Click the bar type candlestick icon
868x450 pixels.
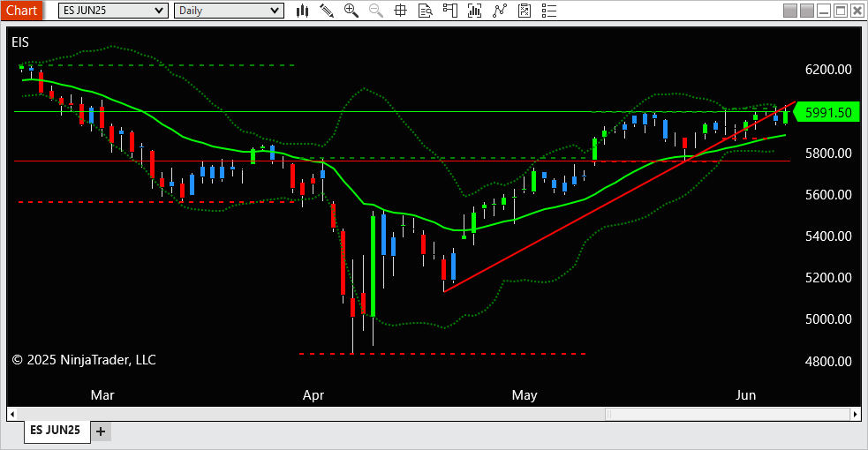[302, 11]
